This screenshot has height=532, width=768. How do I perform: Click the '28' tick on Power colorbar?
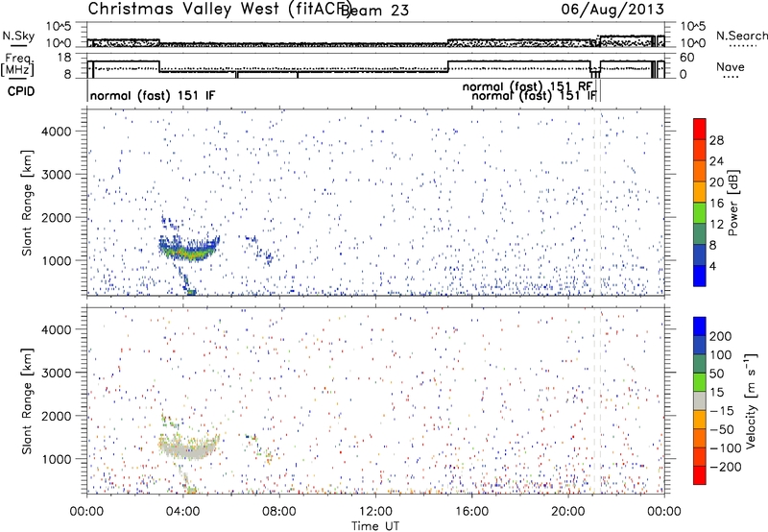coord(716,140)
